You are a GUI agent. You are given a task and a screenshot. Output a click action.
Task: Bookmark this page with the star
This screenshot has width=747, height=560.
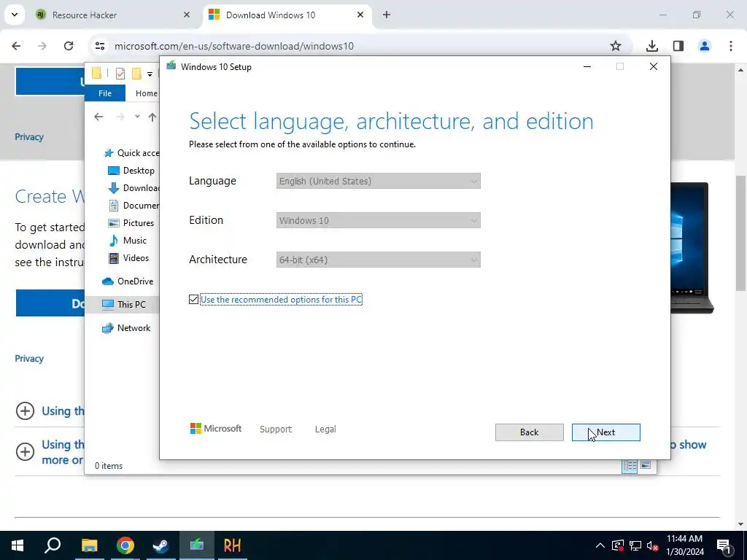pos(616,46)
